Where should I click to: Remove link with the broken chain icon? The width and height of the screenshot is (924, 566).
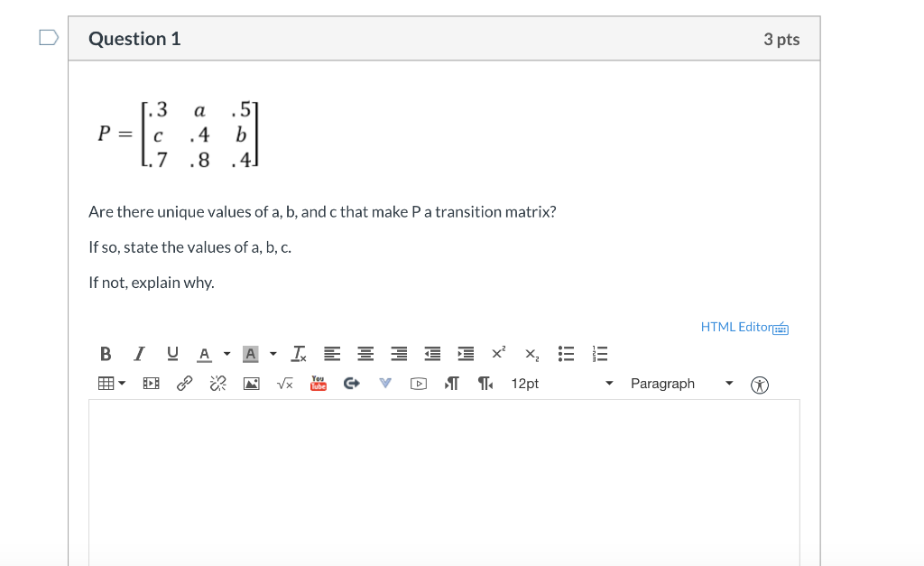[x=218, y=384]
